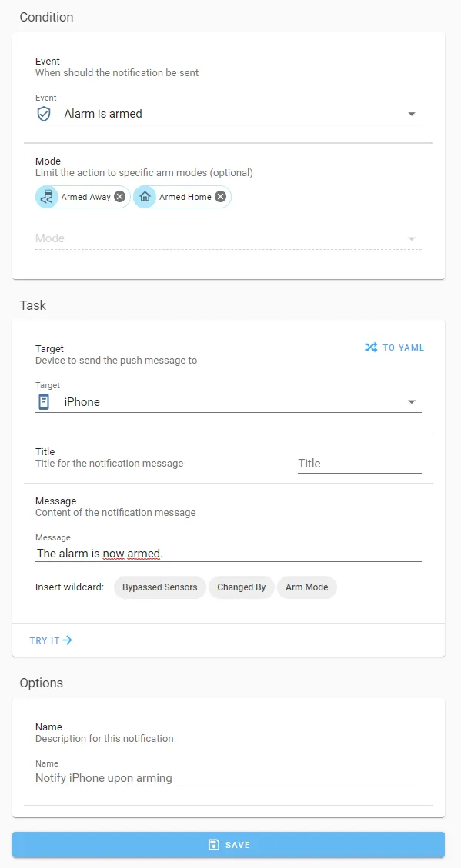The image size is (461, 868).
Task: Click the Armed Away chip label
Action: [86, 197]
